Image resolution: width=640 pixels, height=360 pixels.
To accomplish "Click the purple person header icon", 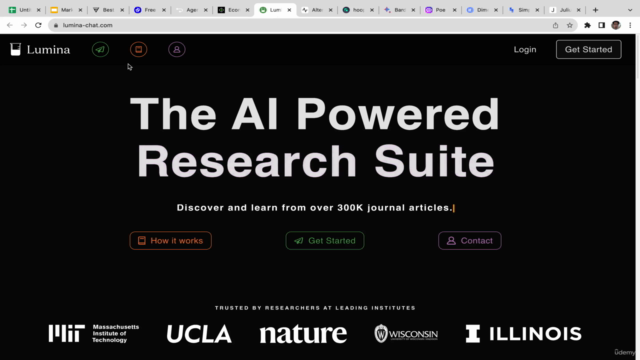I will pos(177,49).
